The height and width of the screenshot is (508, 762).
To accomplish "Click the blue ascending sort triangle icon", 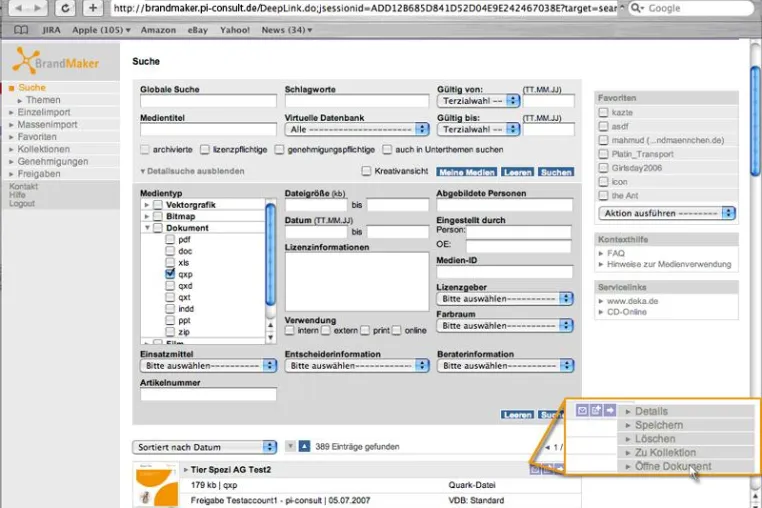I will (x=304, y=446).
